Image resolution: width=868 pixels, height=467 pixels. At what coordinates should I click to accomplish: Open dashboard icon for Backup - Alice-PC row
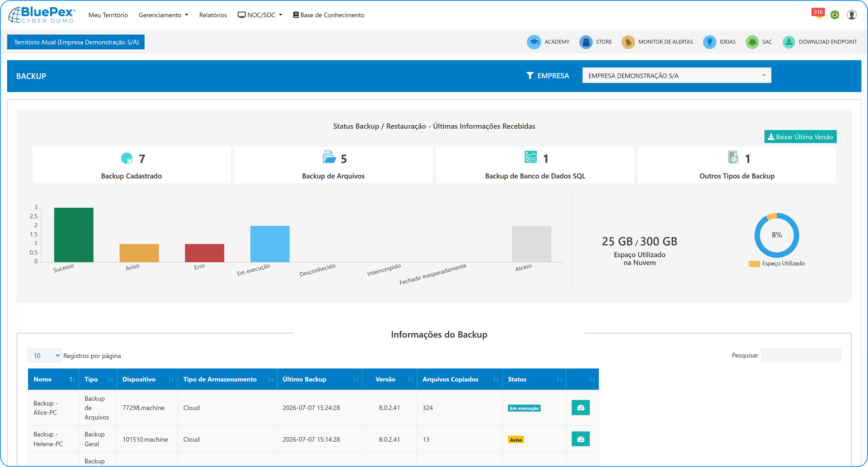[x=580, y=408]
